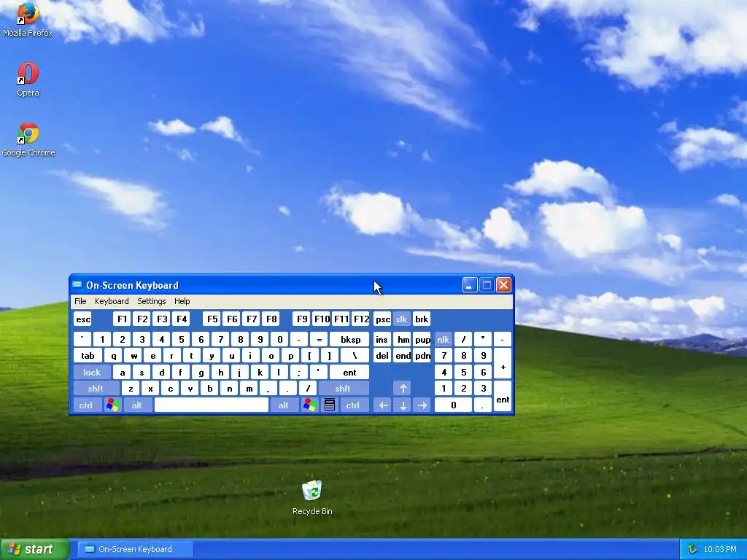
Task: Click the application menu key on keyboard
Action: (x=329, y=405)
